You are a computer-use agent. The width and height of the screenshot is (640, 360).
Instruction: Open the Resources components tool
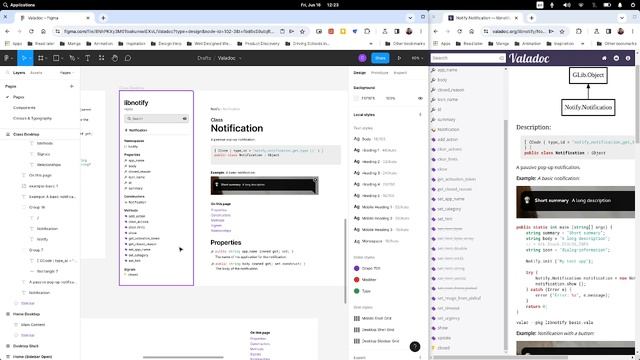pos(101,58)
